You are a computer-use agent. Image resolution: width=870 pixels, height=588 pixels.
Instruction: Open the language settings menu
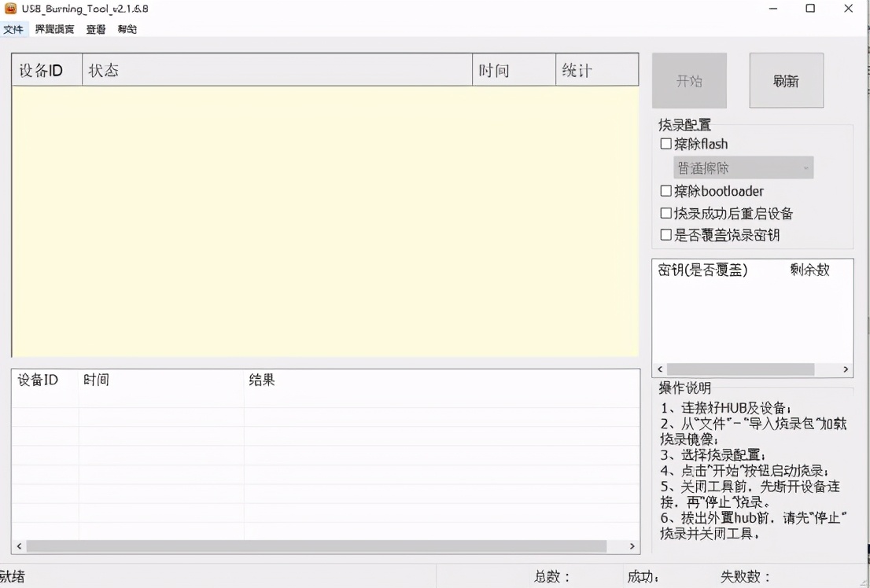pyautogui.click(x=53, y=29)
